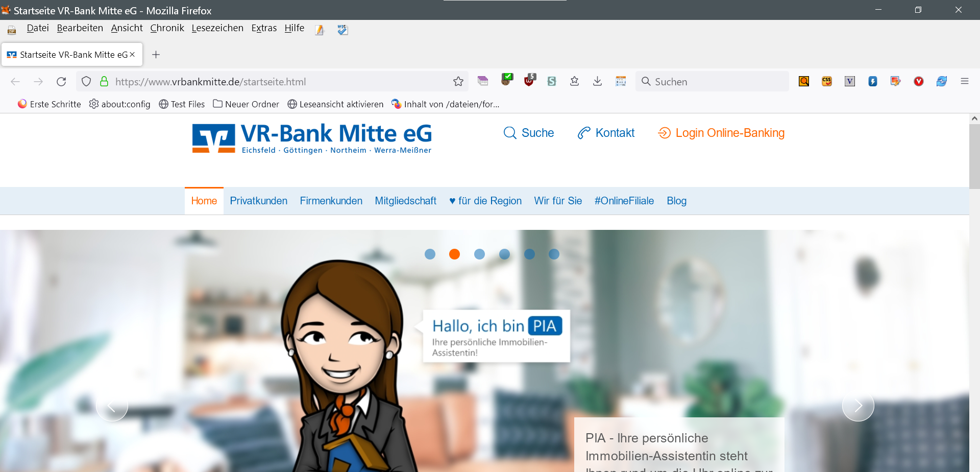Open the uBlock Origin extension popup
Image resolution: width=980 pixels, height=472 pixels.
(x=530, y=80)
